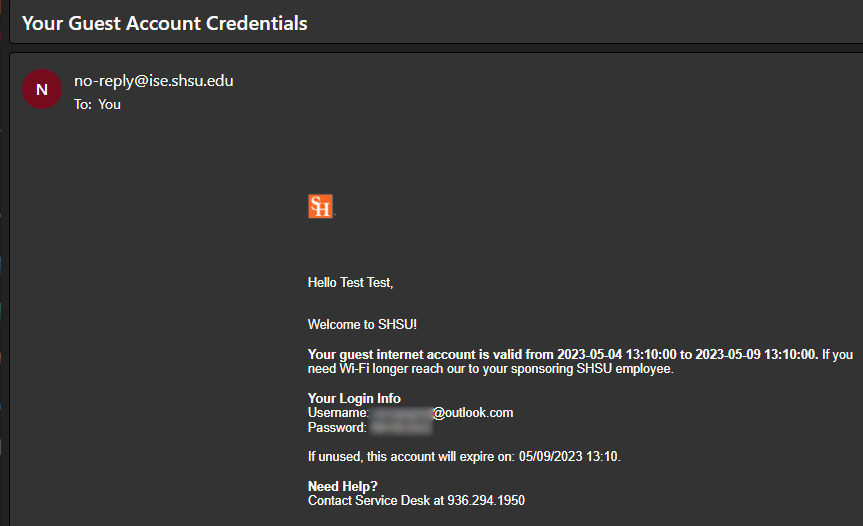
Task: Click the 'Your Guest Account Credentials' subject title
Action: [x=164, y=22]
